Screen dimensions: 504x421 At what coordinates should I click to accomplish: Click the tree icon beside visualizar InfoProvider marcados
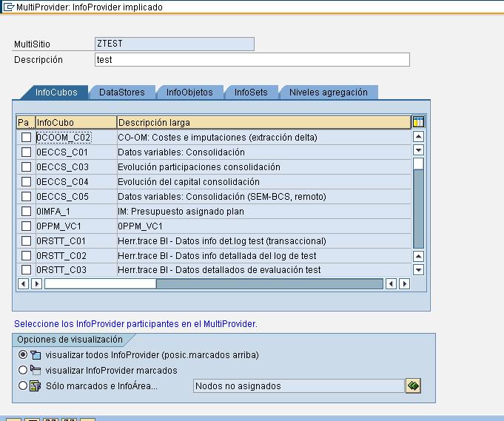point(35,370)
